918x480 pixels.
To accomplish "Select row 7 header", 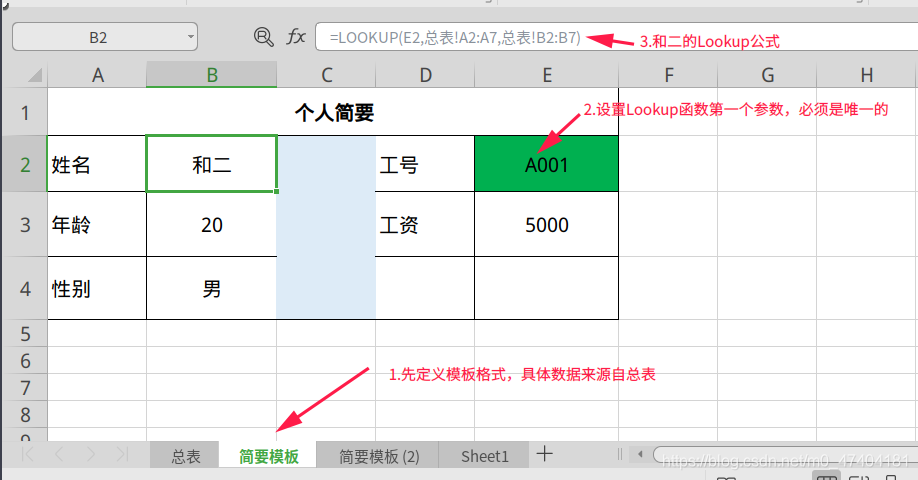I will (25, 387).
